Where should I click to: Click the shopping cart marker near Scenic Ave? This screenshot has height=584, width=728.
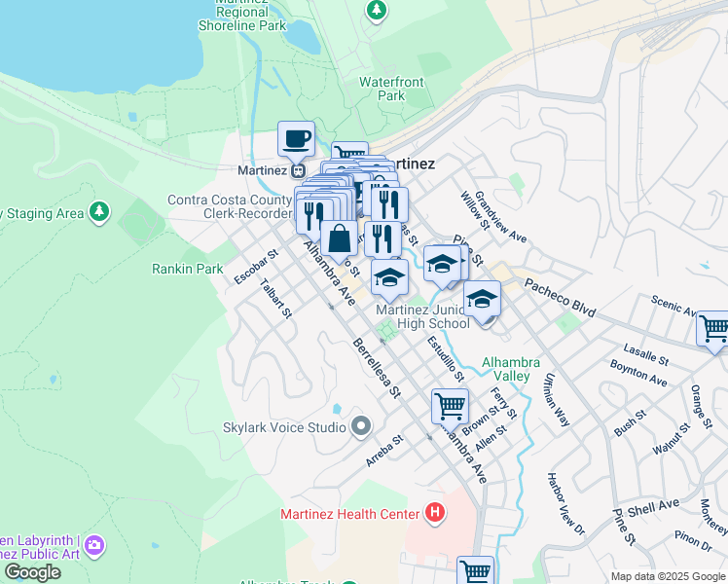pos(714,329)
